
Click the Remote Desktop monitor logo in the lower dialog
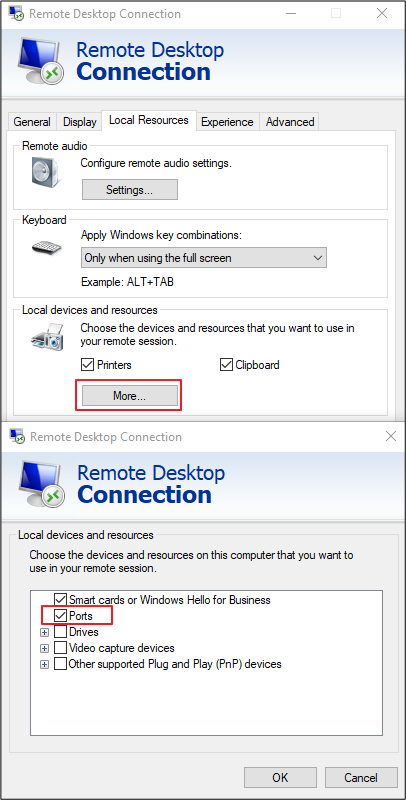pyautogui.click(x=41, y=484)
